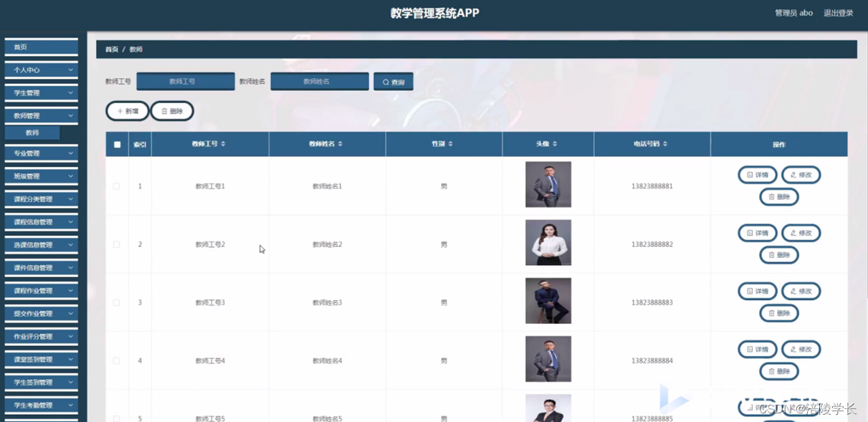Click the 教师姓名3 name cell
868x422 pixels.
coord(328,302)
